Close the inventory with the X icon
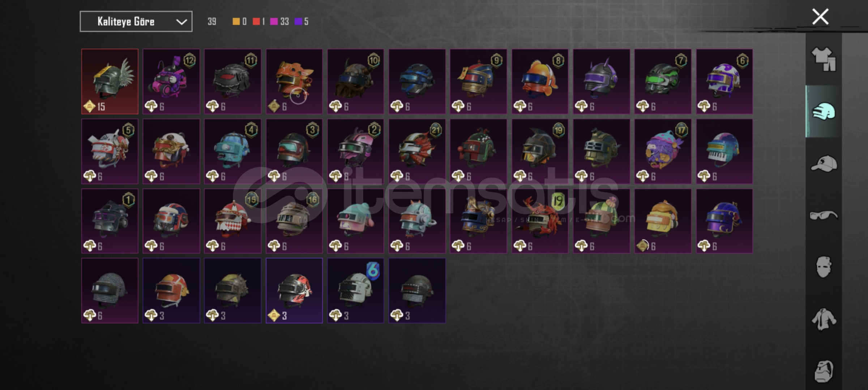This screenshot has width=868, height=390. pyautogui.click(x=820, y=17)
